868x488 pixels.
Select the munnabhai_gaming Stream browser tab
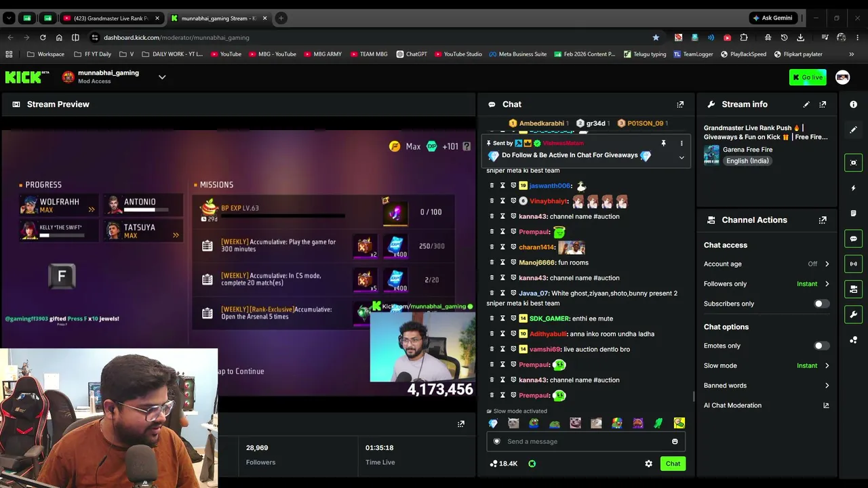[x=219, y=18]
